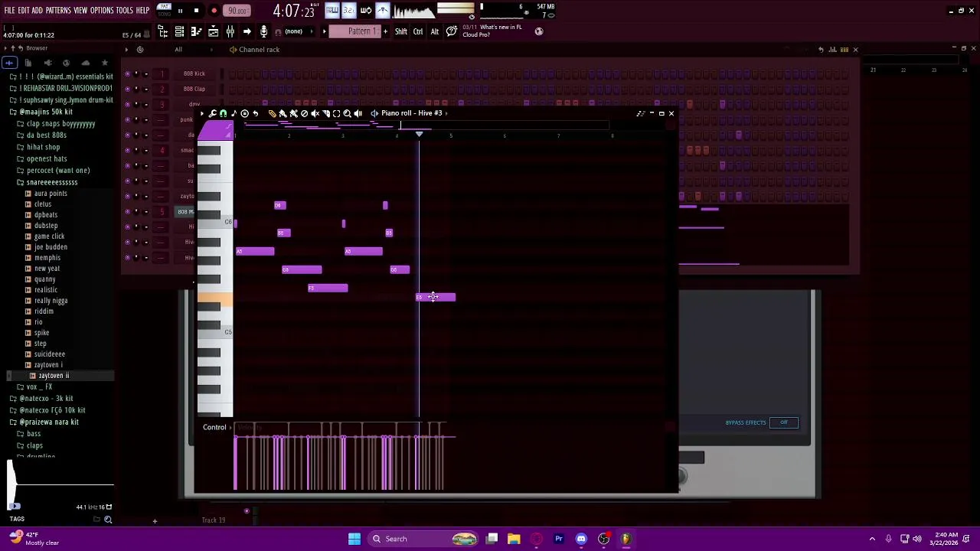Viewport: 980px width, 551px height.
Task: Open the EDIT menu
Action: 23,11
